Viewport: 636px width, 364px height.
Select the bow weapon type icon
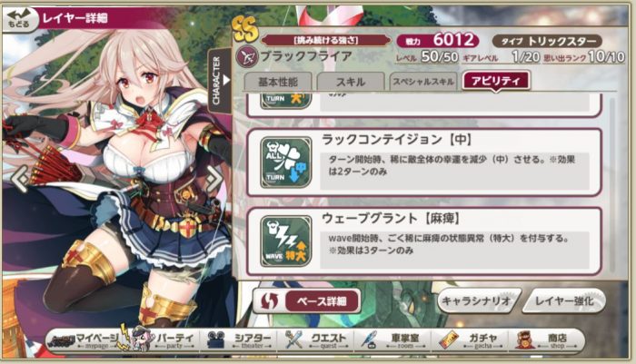[246, 56]
